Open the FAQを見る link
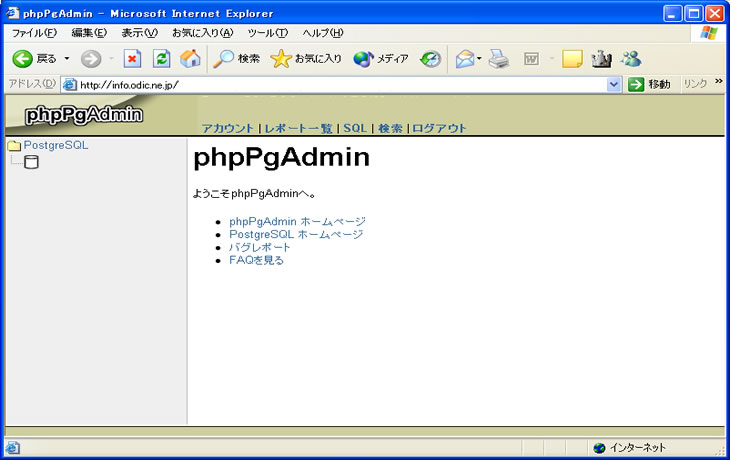Image resolution: width=730 pixels, height=460 pixels. click(x=257, y=260)
